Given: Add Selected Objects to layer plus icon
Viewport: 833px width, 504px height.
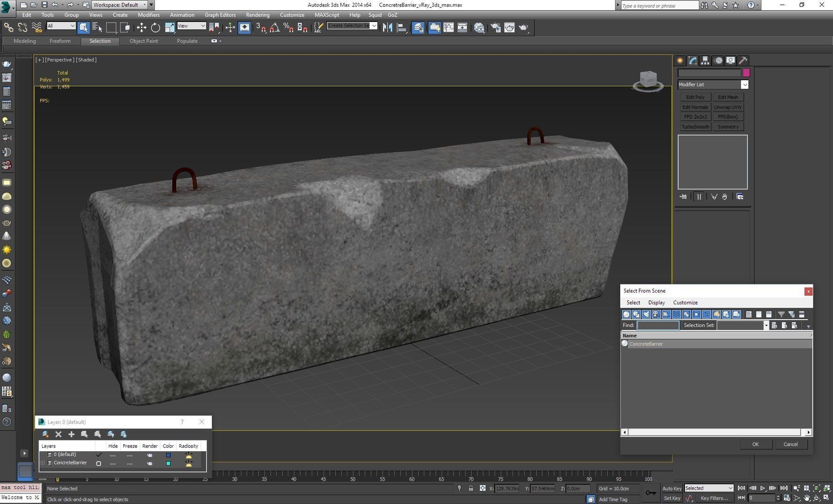Looking at the screenshot, I should (71, 434).
